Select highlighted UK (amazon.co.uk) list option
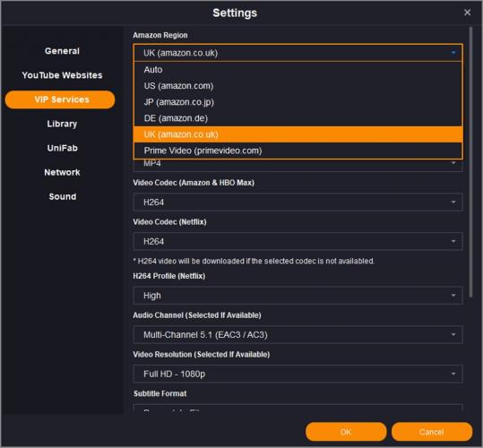The width and height of the screenshot is (483, 448). 298,134
